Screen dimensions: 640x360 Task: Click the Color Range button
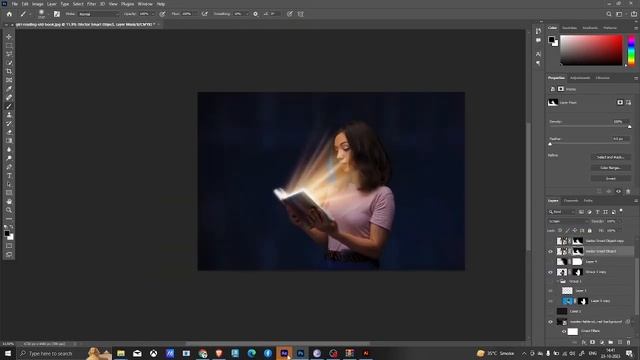pos(611,168)
